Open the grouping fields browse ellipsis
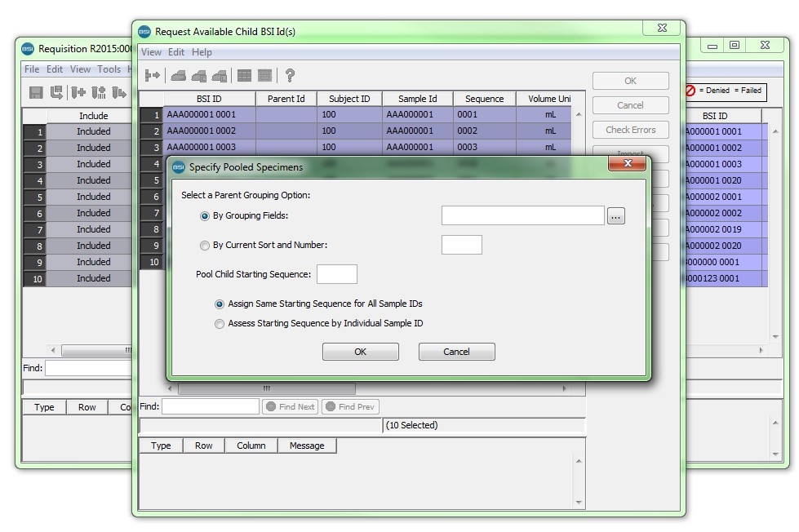 coord(616,215)
